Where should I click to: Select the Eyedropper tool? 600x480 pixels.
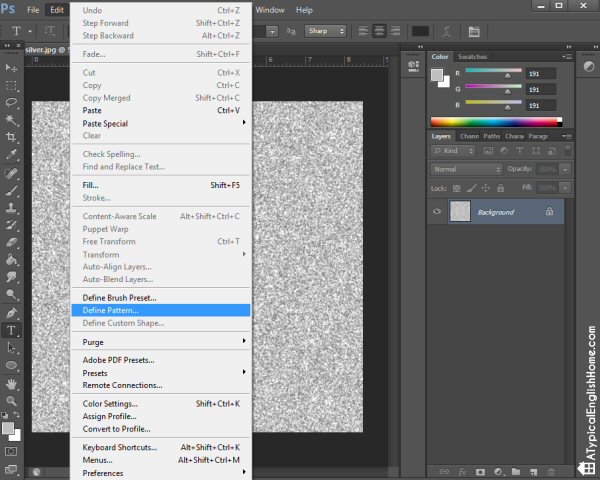click(x=11, y=154)
